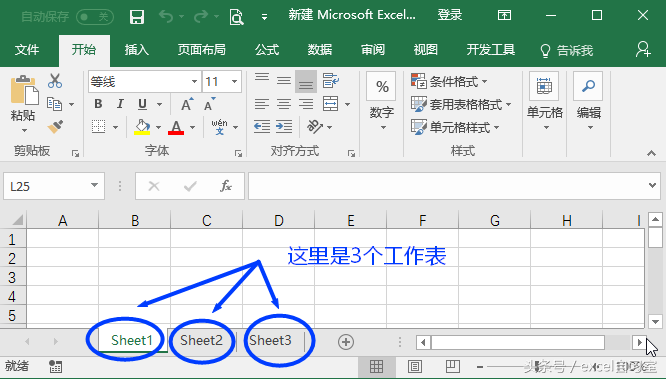Image resolution: width=666 pixels, height=379 pixels.
Task: Add new sheet with plus button
Action: click(x=346, y=342)
